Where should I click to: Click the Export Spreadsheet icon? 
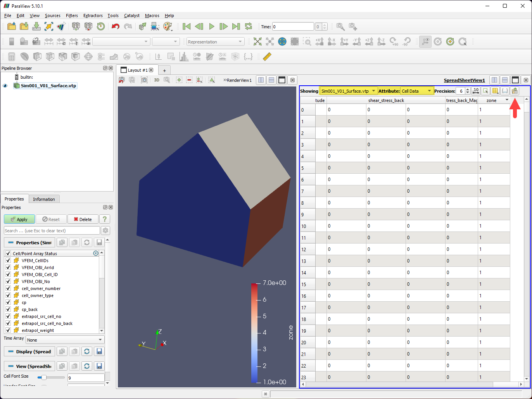tap(515, 91)
